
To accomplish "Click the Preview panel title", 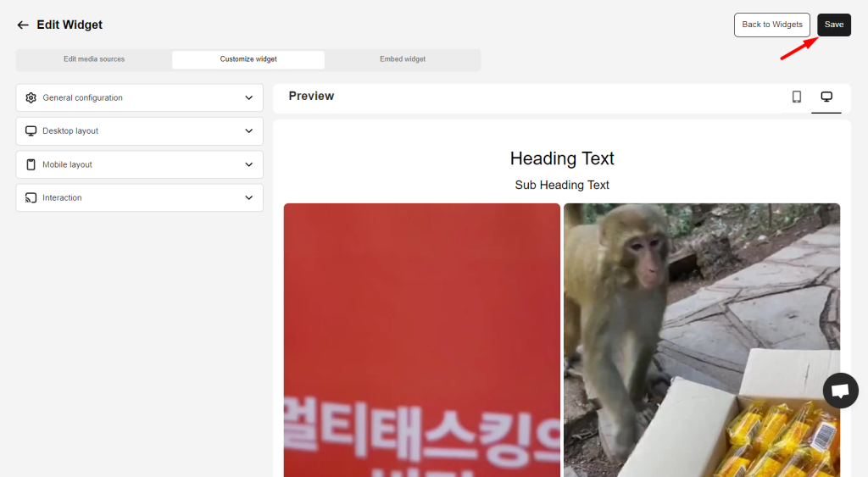I will pyautogui.click(x=311, y=96).
